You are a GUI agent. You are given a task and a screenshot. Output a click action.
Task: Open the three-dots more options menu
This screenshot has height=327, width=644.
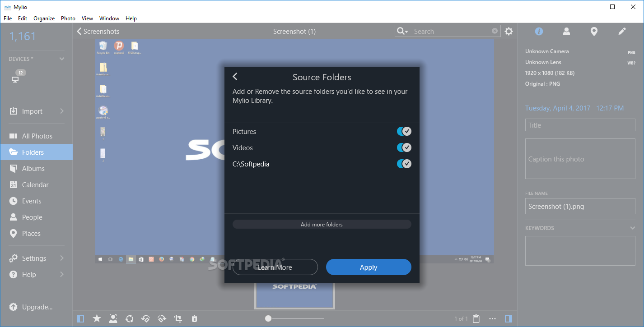pyautogui.click(x=492, y=319)
